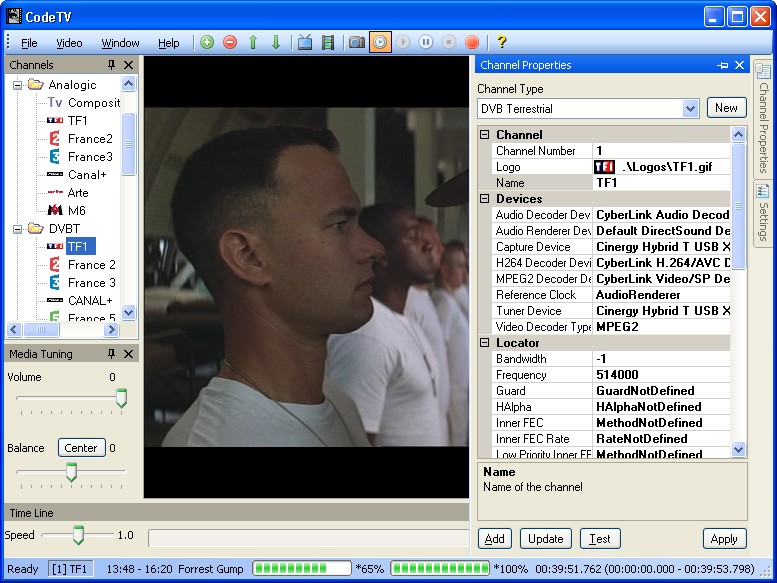Click the Center balance button

click(x=81, y=448)
